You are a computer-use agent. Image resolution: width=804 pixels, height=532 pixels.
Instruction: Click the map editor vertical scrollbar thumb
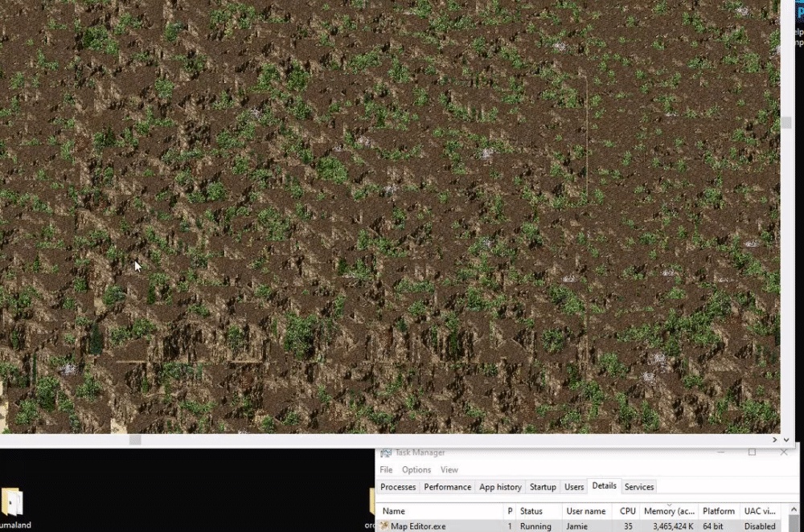[x=786, y=123]
